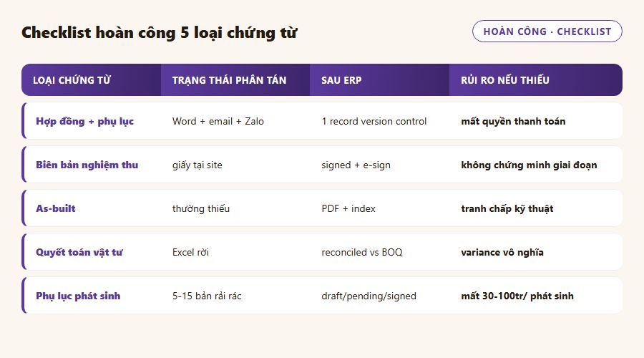Image resolution: width=644 pixels, height=358 pixels.
Task: Select the LOẠI CHỨNG TỪ column header
Action: (91, 79)
